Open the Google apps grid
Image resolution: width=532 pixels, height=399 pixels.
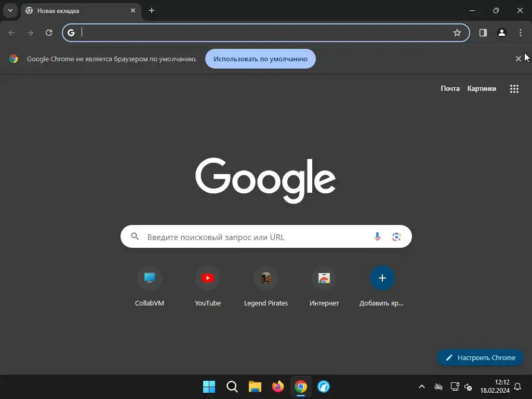[x=514, y=88]
